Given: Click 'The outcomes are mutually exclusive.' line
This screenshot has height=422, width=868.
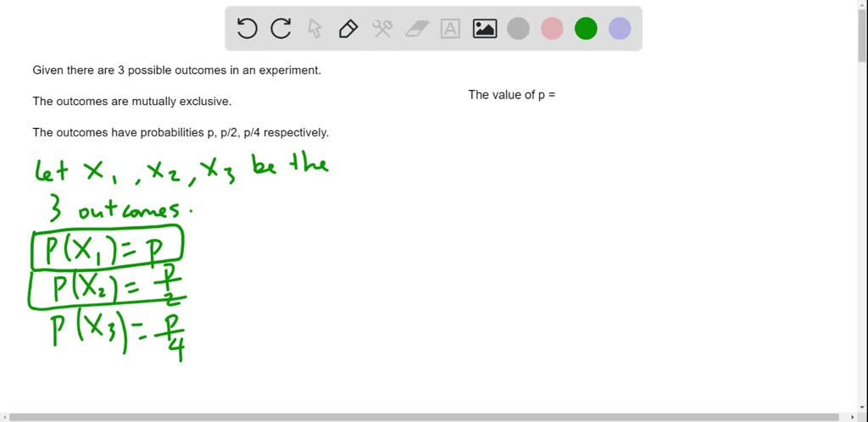Looking at the screenshot, I should (131, 102).
